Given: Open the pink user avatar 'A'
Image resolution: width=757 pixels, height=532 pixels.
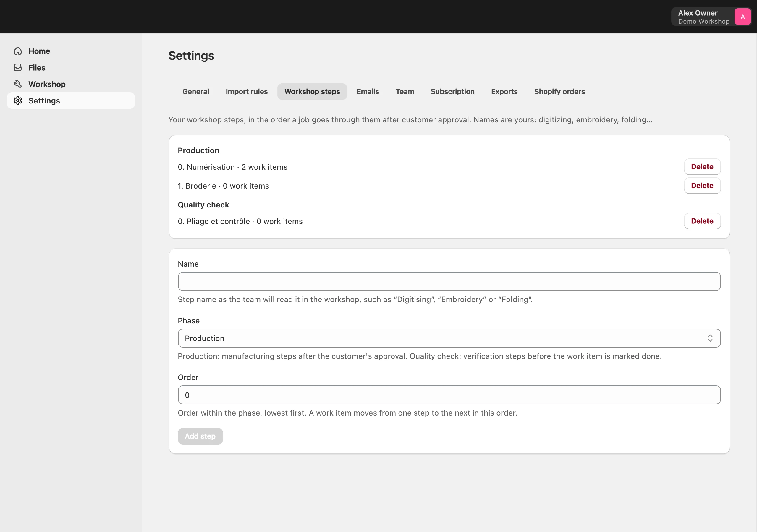Looking at the screenshot, I should pos(743,17).
